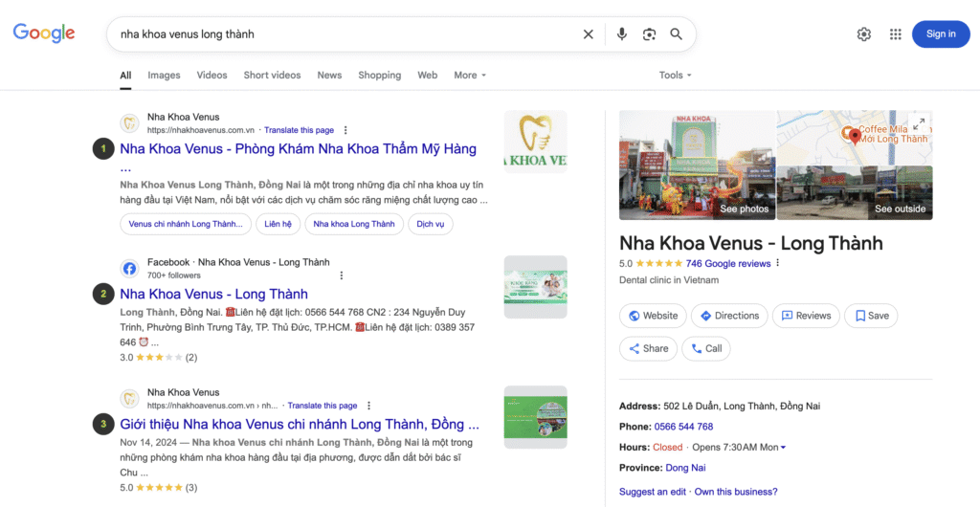Viewport: 980px width, 507px height.
Task: Click the Nha Khoa Venus favicon of first result
Action: coord(129,123)
